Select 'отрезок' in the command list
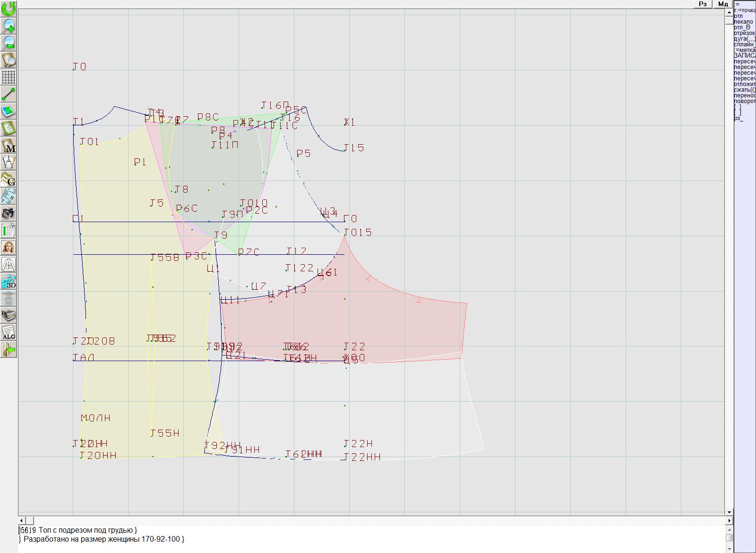 745,33
